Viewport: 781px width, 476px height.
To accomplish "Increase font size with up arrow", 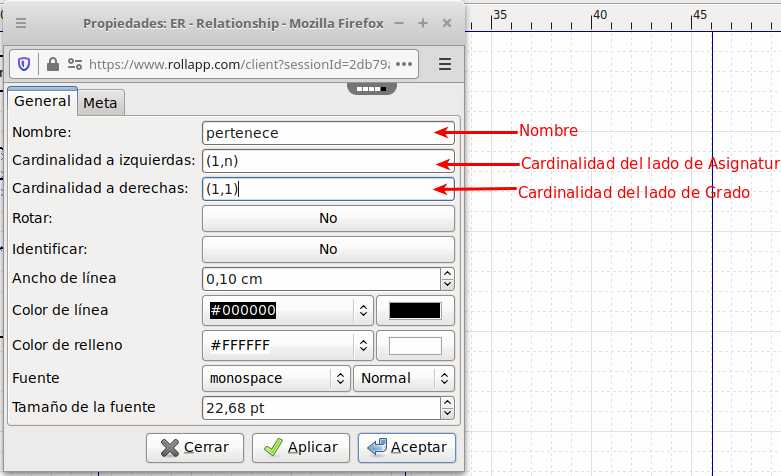I will tap(447, 403).
